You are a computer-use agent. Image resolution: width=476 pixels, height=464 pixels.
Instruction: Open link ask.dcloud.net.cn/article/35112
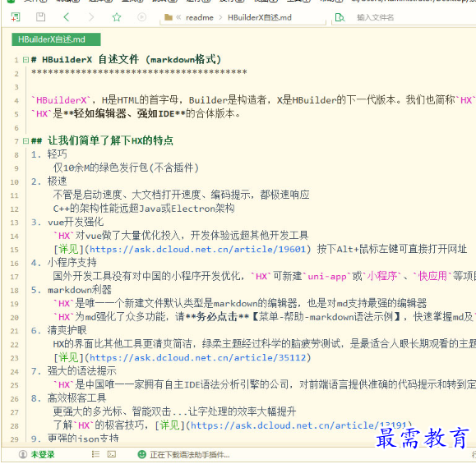(x=197, y=358)
